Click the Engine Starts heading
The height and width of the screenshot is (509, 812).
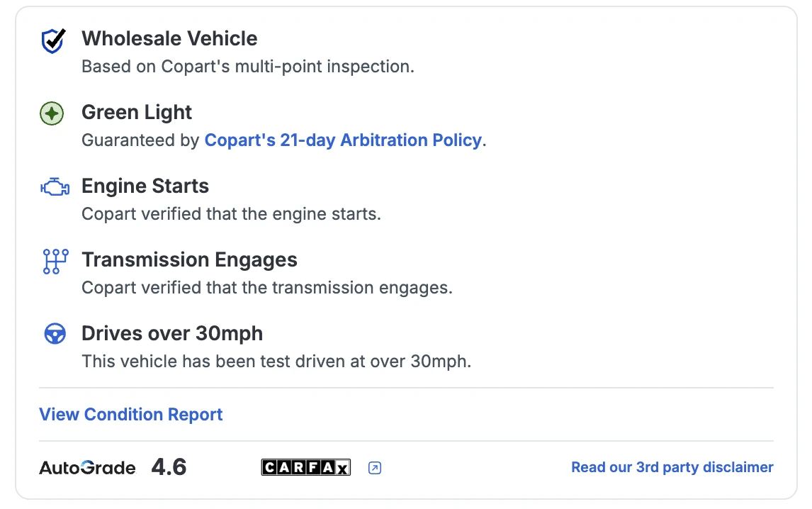pyautogui.click(x=145, y=186)
